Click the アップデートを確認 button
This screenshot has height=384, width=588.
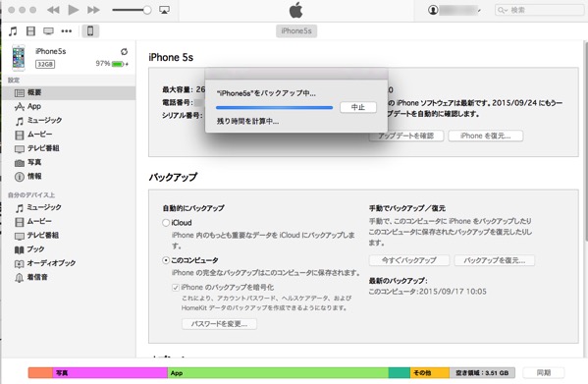(406, 136)
